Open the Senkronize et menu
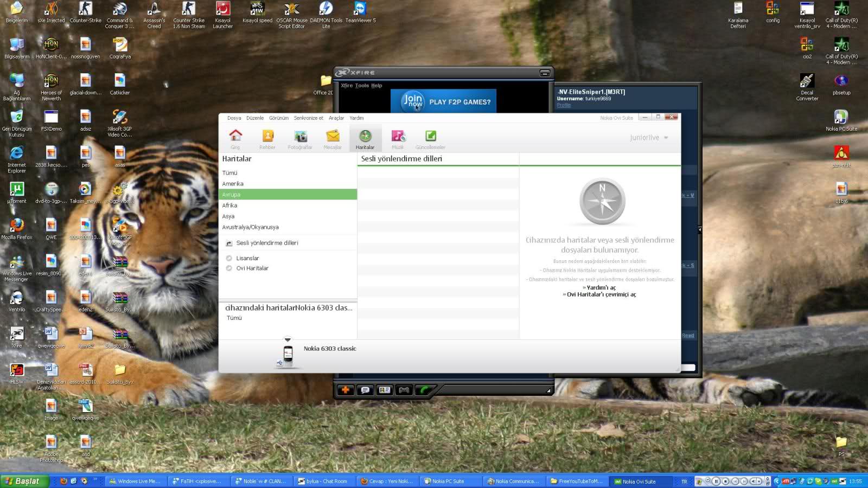 coord(308,118)
